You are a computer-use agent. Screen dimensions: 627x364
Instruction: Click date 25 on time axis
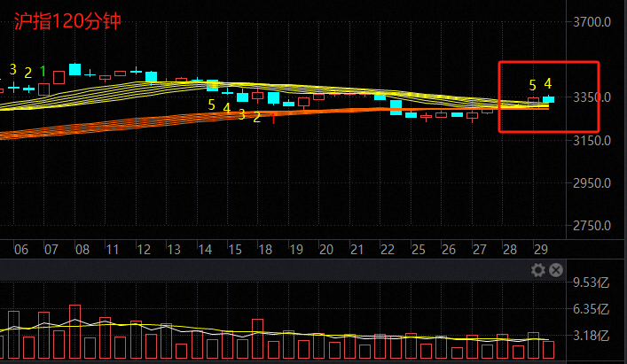[x=419, y=250]
